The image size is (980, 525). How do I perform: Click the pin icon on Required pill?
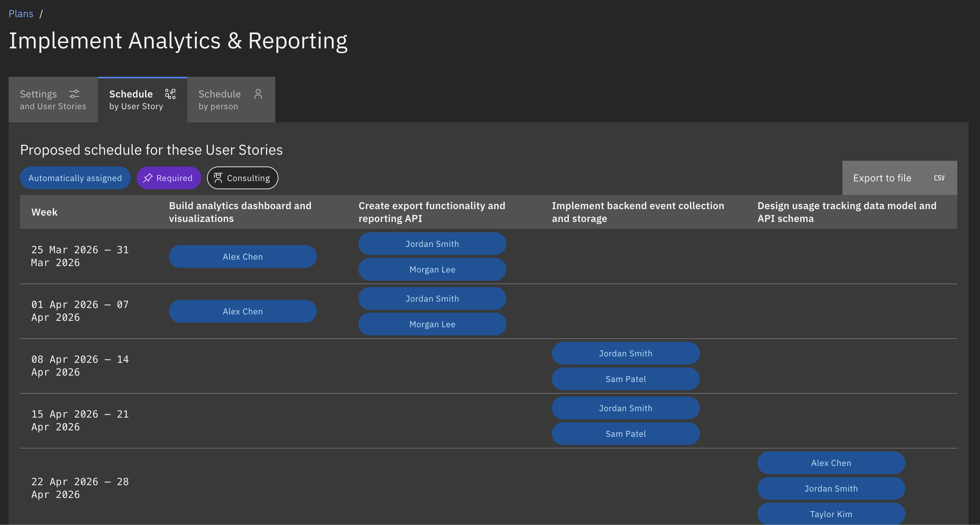[x=148, y=177]
